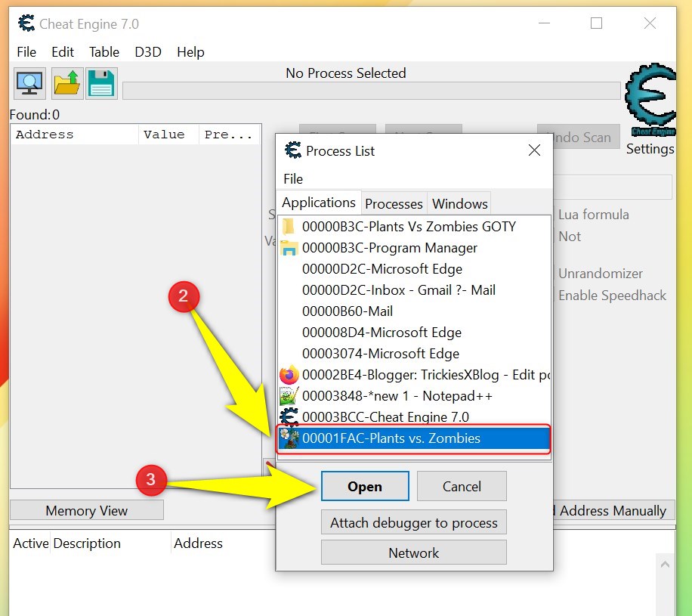Click the floppy disk save icon
This screenshot has height=616, width=692.
tap(101, 83)
